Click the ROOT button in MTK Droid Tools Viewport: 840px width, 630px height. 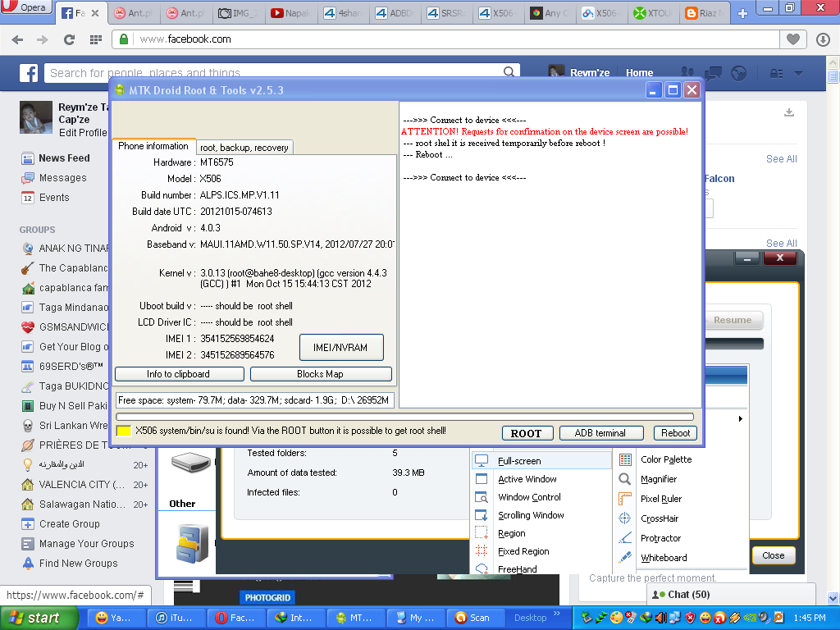526,433
